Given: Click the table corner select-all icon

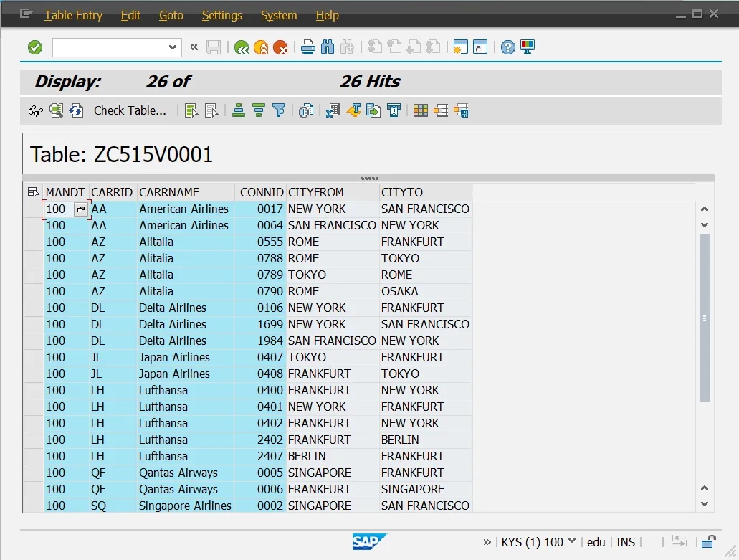Looking at the screenshot, I should [33, 192].
